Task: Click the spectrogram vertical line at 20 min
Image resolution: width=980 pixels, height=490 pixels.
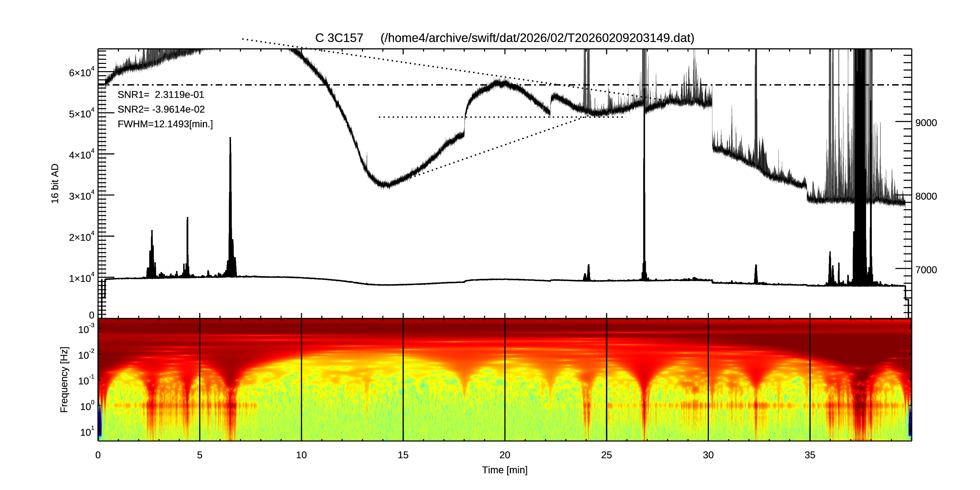Action: click(505, 380)
